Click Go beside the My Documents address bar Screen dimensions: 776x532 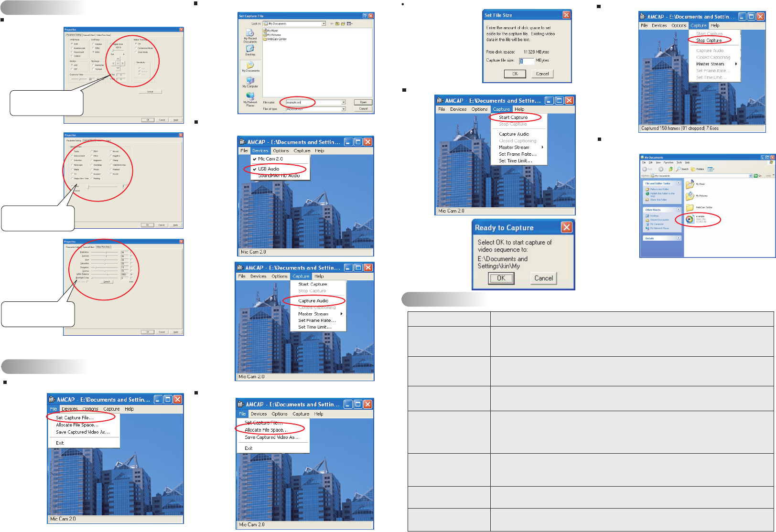[x=758, y=176]
